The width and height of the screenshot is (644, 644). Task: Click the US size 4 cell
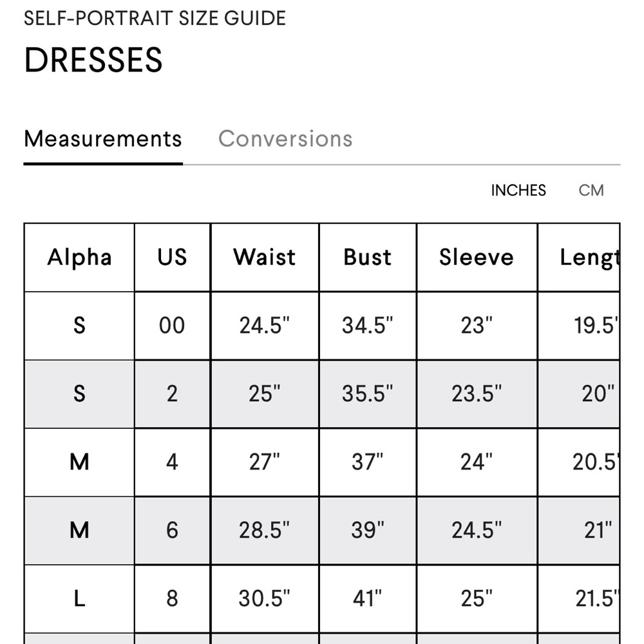coord(172,462)
